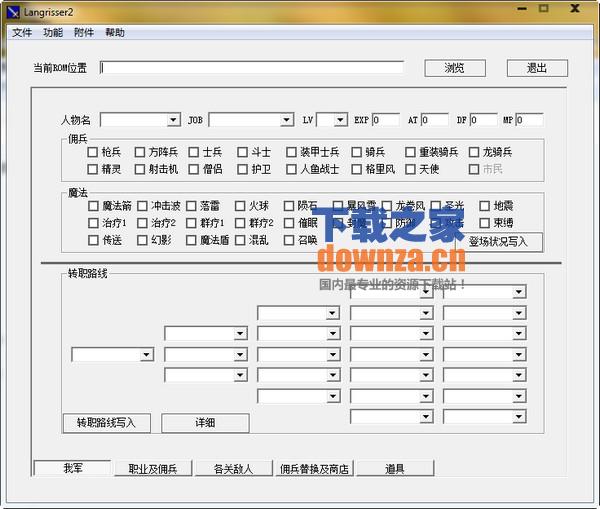The height and width of the screenshot is (509, 600).
Task: Click the 退出 button
Action: (x=537, y=68)
